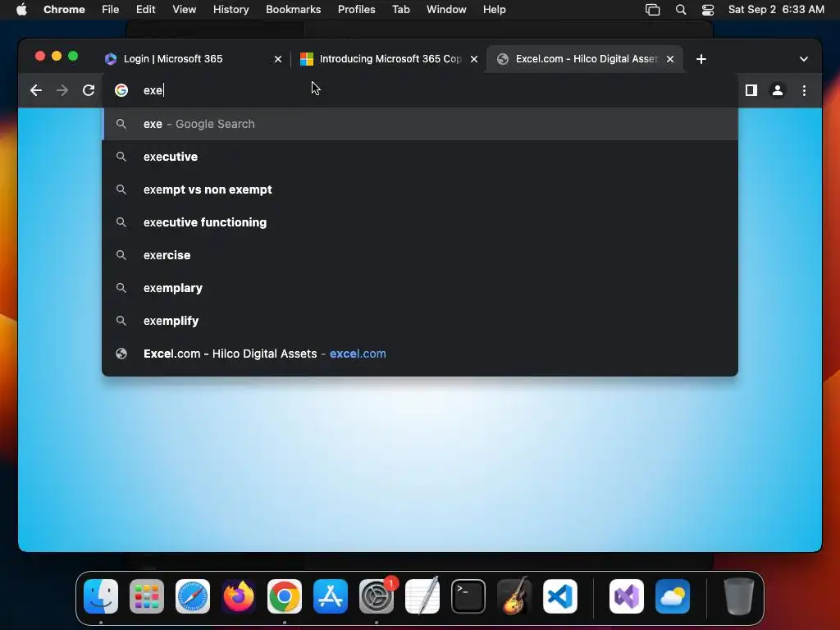Reload the current page
This screenshot has width=840, height=630.
(x=89, y=90)
